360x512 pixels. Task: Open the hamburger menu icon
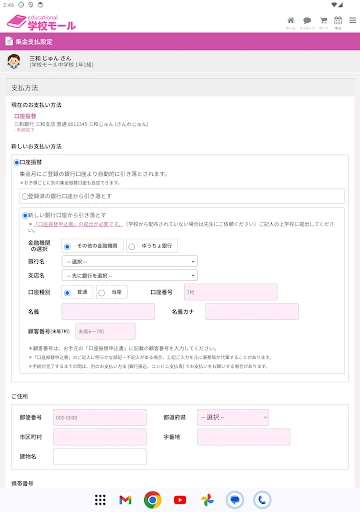[353, 20]
